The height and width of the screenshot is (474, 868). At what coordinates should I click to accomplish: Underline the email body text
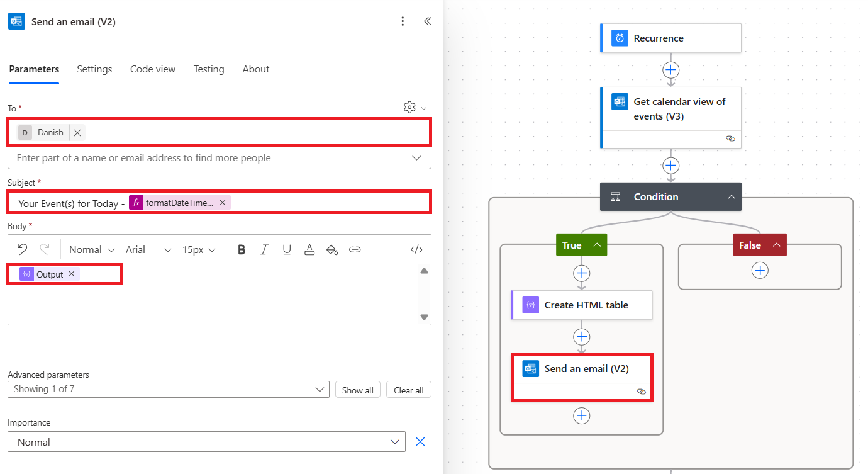287,249
